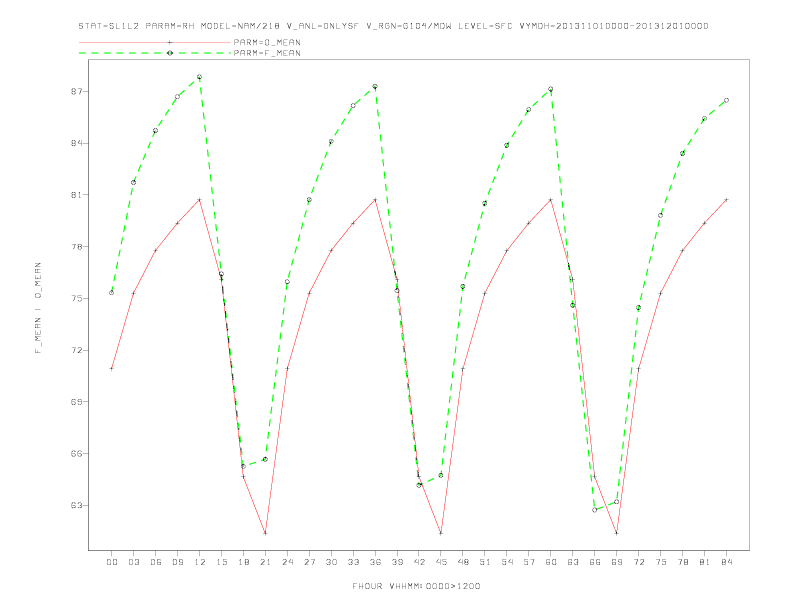Image resolution: width=792 pixels, height=612 pixels.
Task: Select the PARM=O_MEAN legend label
Action: click(x=267, y=42)
